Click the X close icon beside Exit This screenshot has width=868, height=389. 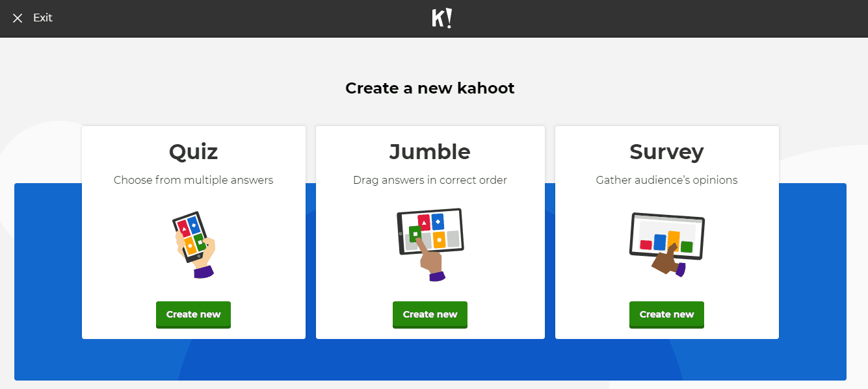pos(18,18)
